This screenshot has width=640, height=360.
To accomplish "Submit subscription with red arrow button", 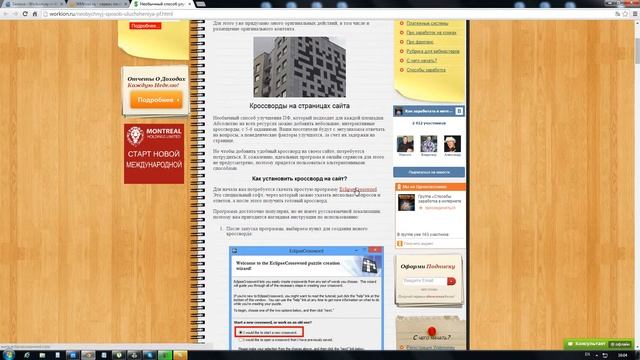I will tap(451, 281).
